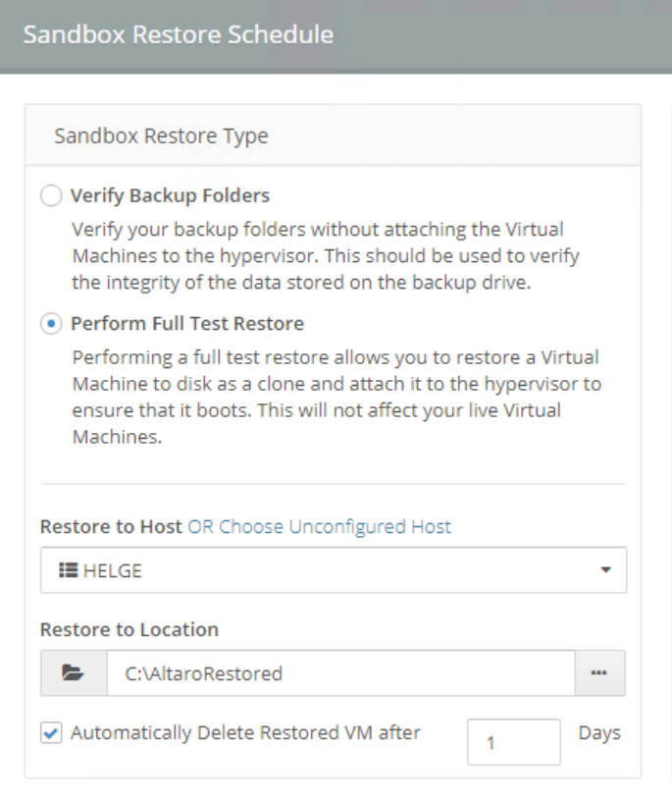Image resolution: width=672 pixels, height=803 pixels.
Task: Click the Restore to Location label
Action: click(x=129, y=629)
